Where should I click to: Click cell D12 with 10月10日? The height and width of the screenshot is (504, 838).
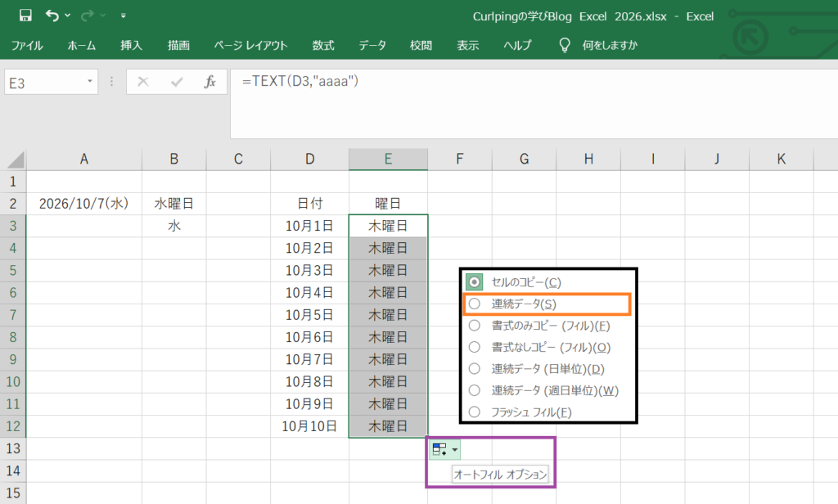[309, 426]
